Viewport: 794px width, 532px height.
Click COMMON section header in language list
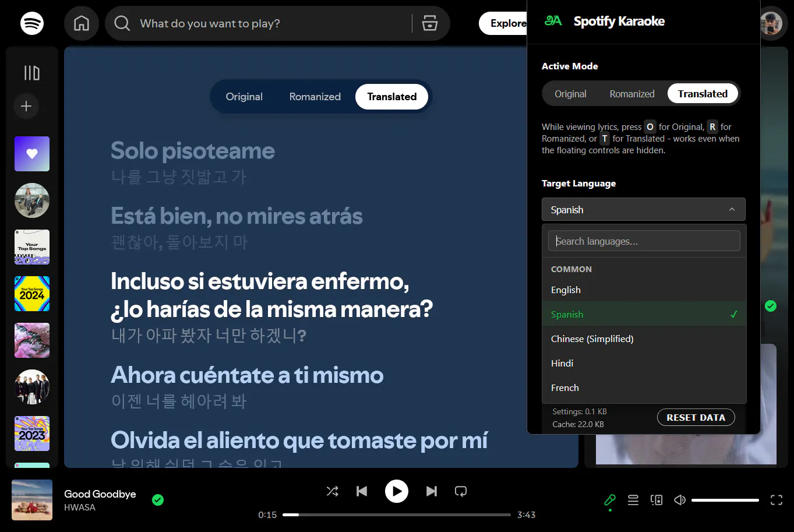pos(571,269)
